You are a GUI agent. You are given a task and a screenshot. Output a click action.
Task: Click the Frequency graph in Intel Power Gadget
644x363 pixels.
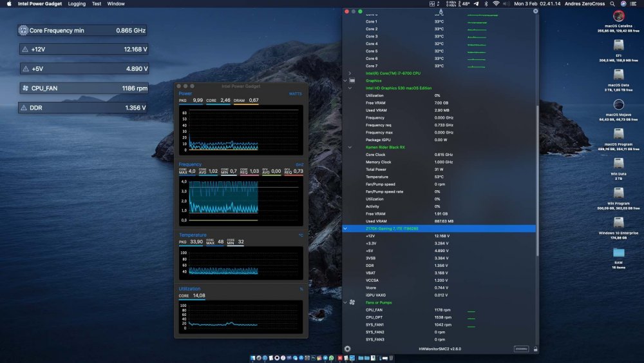[241, 201]
